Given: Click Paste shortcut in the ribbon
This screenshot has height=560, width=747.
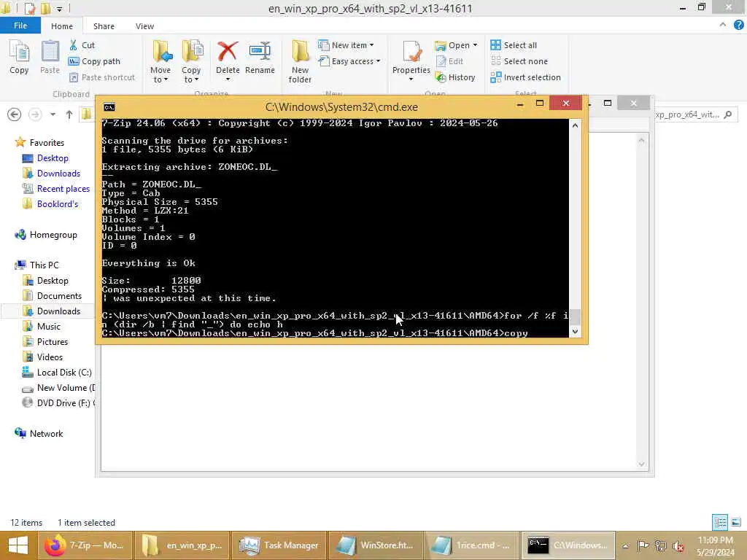Looking at the screenshot, I should pyautogui.click(x=102, y=77).
